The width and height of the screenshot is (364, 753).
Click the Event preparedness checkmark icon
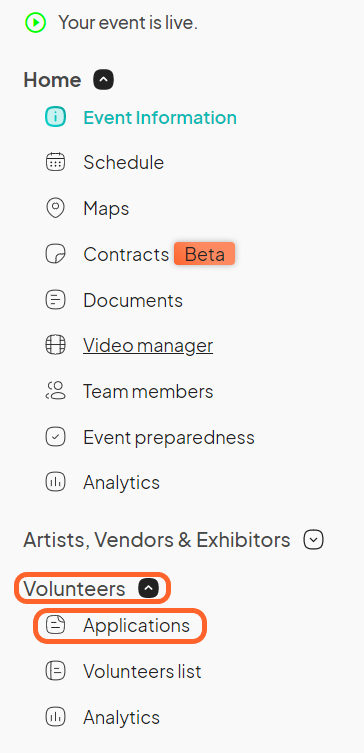pos(56,437)
